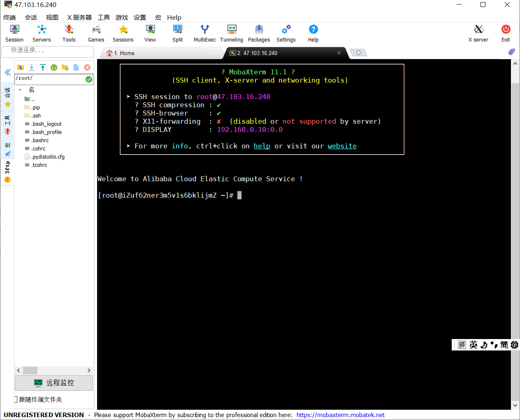Click the /root/ path input field
Viewport: 520px width, 420px height.
(50, 79)
